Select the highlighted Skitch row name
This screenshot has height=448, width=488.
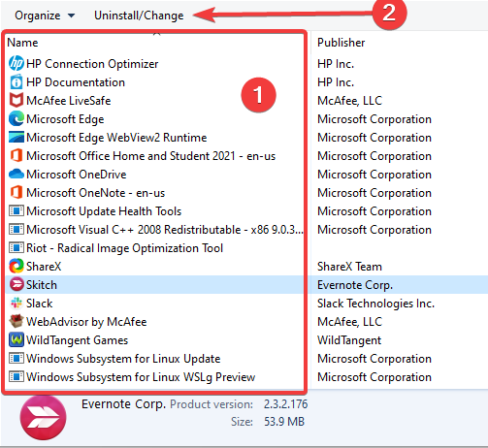point(42,285)
